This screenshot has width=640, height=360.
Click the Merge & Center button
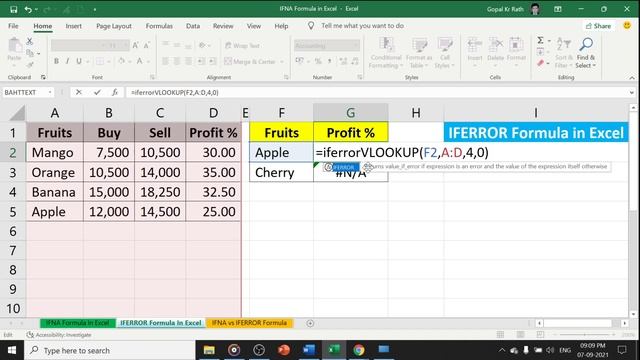(250, 62)
